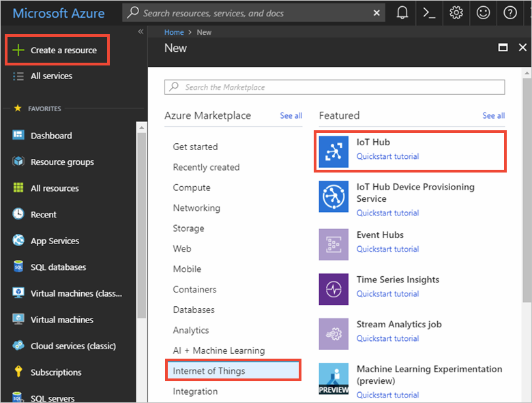Open Quickstart tutorial under Event Hubs

[387, 249]
